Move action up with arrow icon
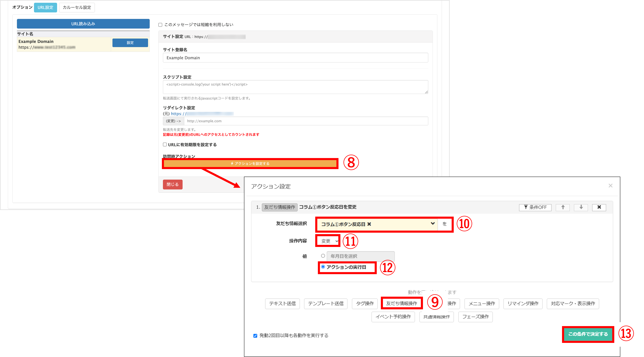The image size is (644, 357). [562, 207]
